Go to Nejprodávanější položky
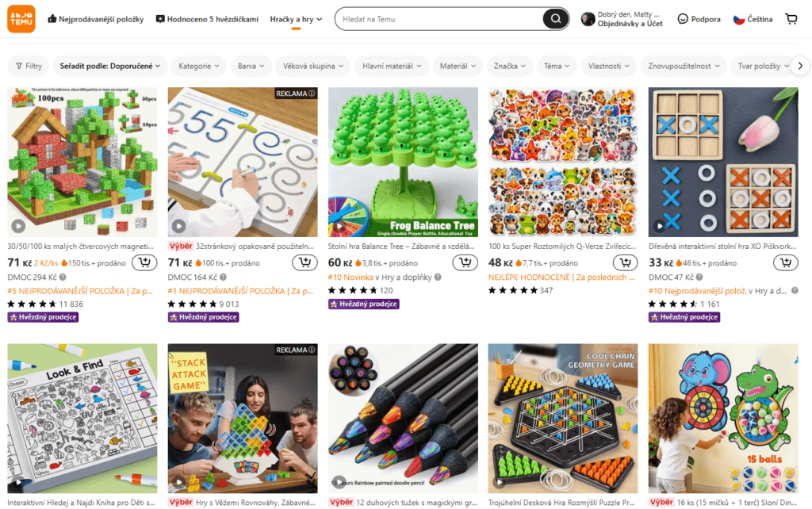 [x=96, y=19]
